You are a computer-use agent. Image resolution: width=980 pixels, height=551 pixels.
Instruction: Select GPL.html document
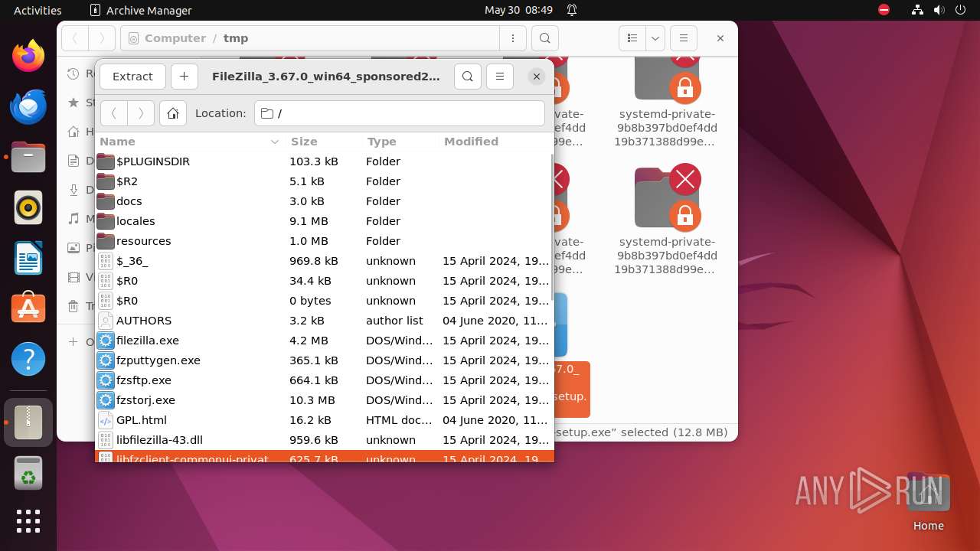[323, 420]
